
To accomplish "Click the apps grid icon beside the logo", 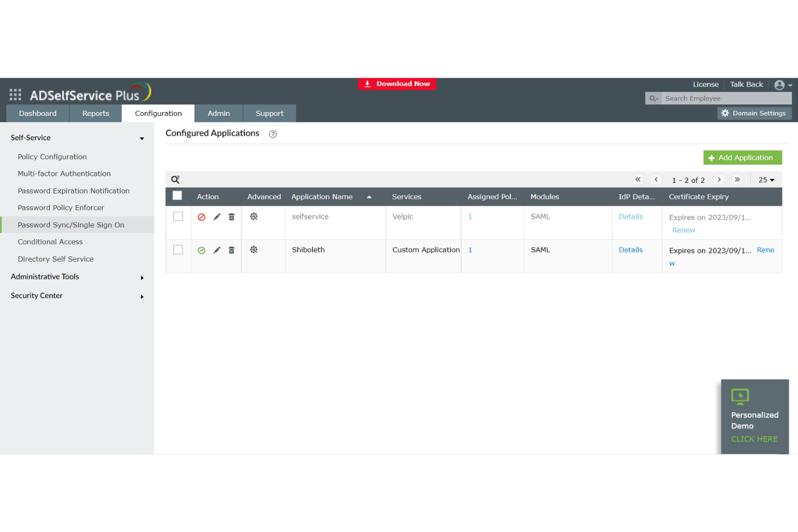I will pyautogui.click(x=15, y=94).
